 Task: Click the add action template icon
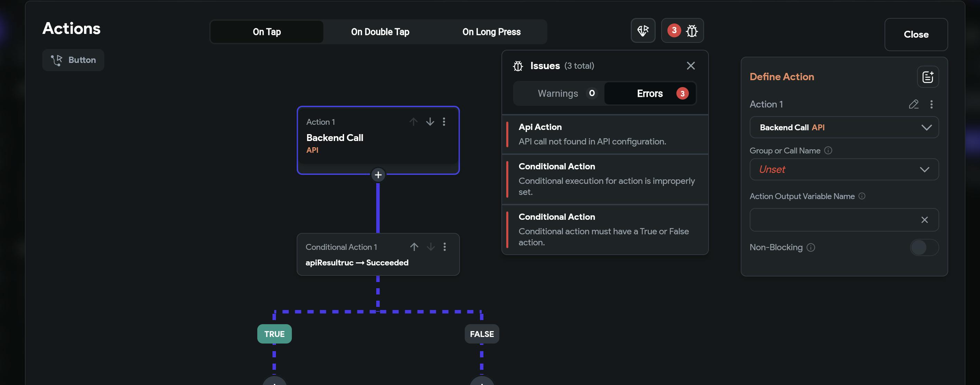coord(927,77)
